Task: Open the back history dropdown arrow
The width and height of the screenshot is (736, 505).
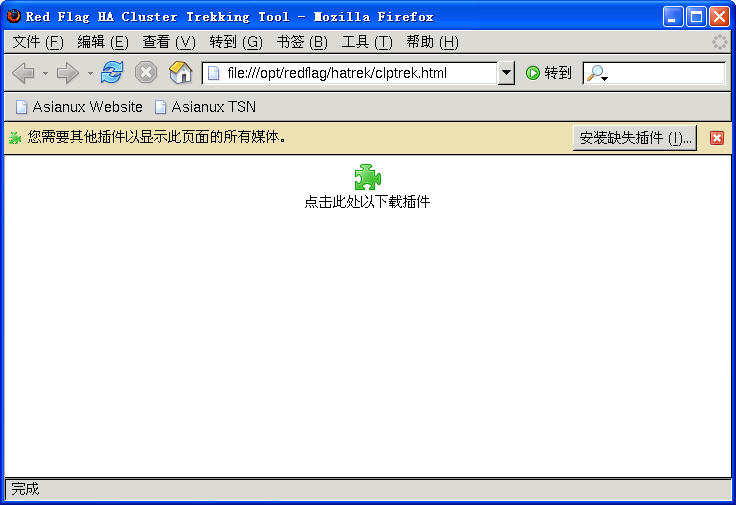Action: pyautogui.click(x=45, y=74)
